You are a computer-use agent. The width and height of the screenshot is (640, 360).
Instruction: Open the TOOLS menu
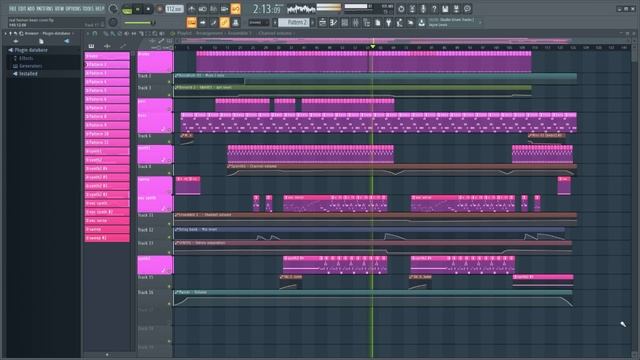[88, 8]
